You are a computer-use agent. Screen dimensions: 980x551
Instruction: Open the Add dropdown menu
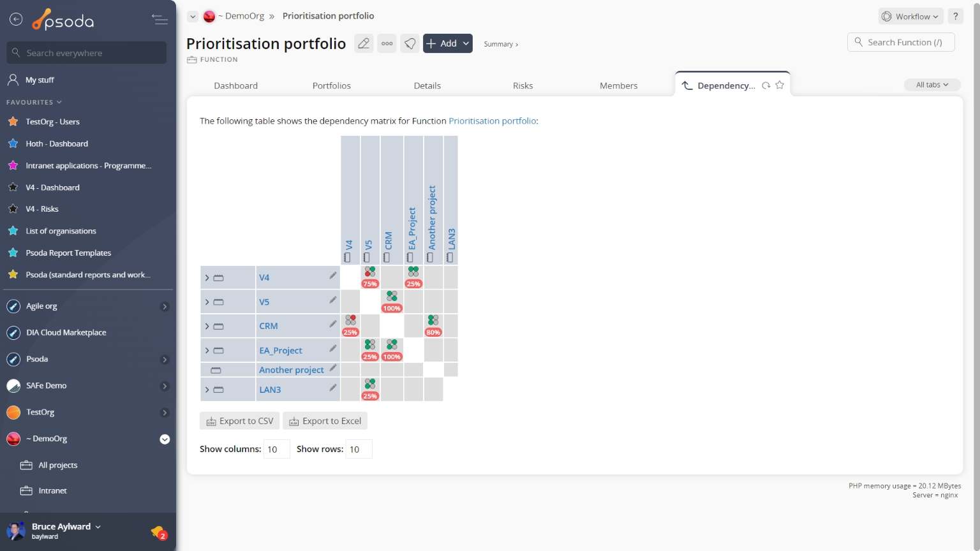[x=448, y=43]
